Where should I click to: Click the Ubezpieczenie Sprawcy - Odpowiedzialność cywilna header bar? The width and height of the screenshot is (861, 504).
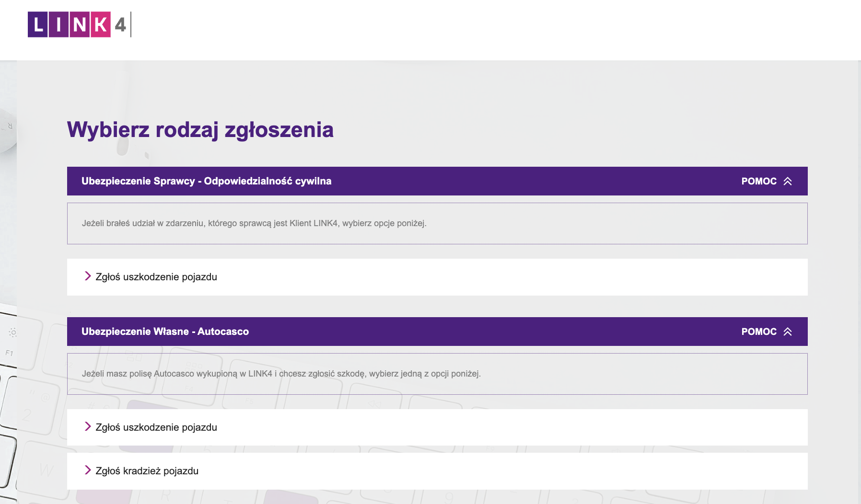pos(206,181)
